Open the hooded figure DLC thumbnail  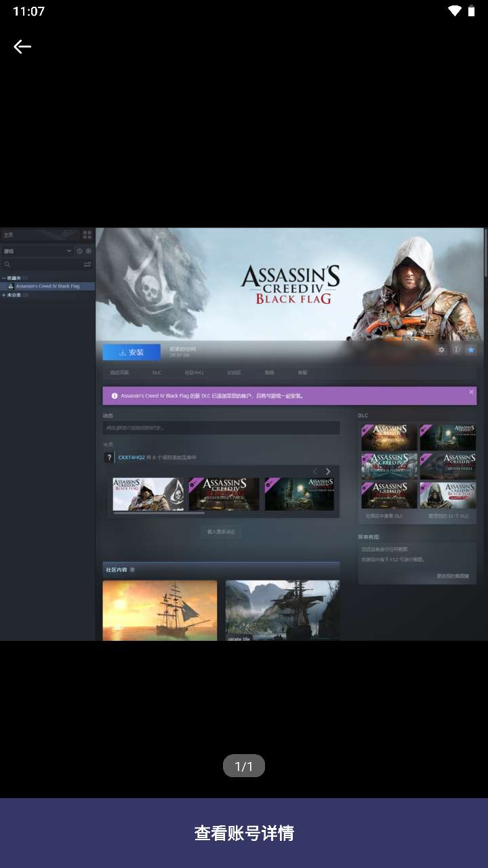448,495
